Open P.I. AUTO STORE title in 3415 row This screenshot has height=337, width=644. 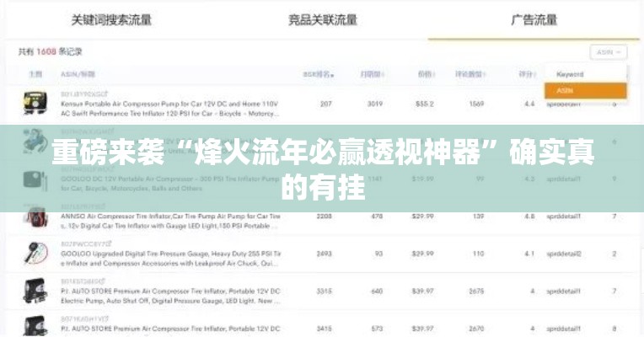pos(170,329)
